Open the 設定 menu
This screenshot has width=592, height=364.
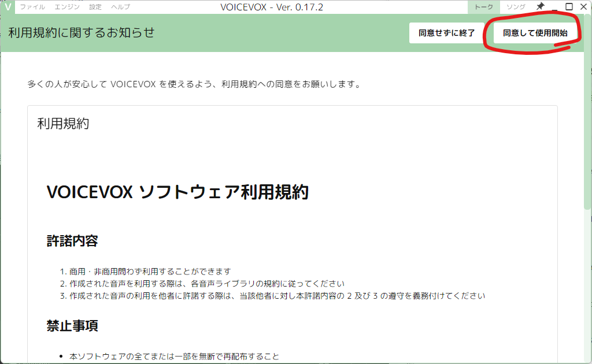[95, 7]
